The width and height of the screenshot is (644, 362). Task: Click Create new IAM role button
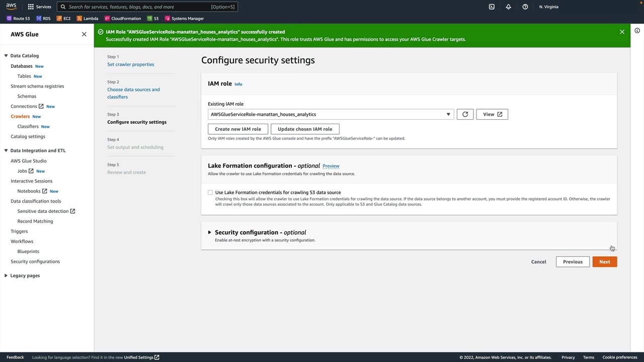tap(238, 129)
